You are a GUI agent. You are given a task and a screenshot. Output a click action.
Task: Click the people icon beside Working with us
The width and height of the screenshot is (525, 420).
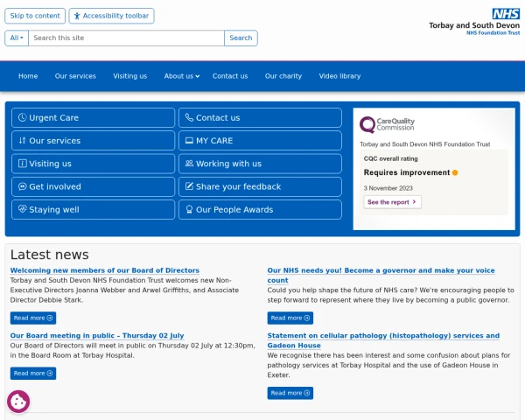pos(189,164)
